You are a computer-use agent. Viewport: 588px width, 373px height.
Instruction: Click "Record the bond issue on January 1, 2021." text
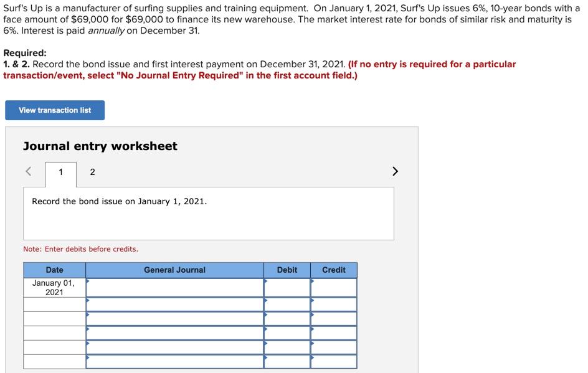click(119, 201)
